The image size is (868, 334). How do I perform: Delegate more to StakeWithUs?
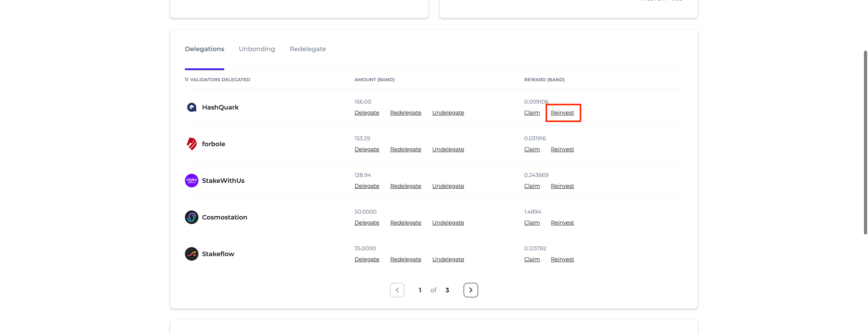click(x=367, y=186)
